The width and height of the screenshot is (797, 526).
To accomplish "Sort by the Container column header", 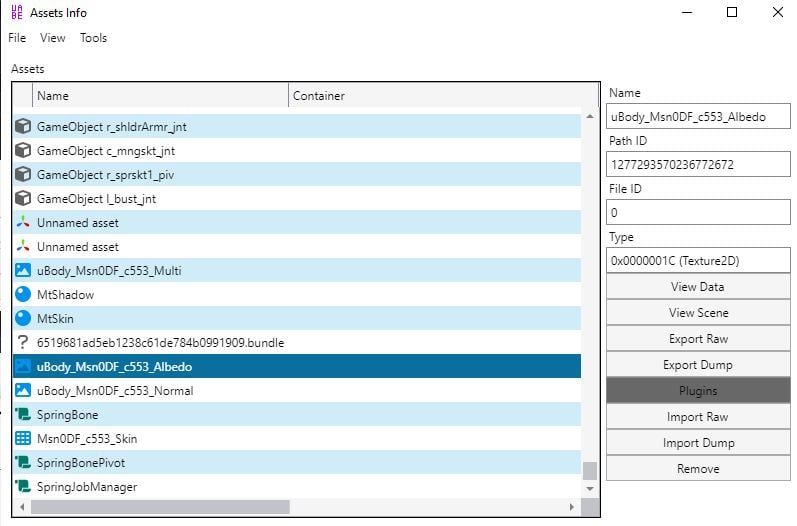I will pos(443,96).
